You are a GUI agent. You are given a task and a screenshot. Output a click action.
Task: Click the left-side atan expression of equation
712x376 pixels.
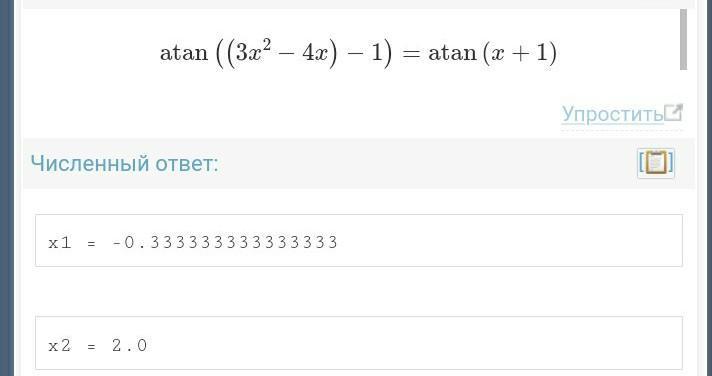276,54
